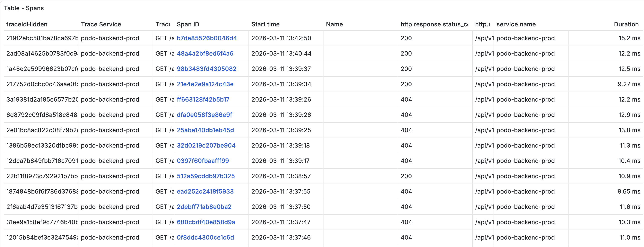Open span link 0f8ddc4300ce1c6d
644x247 pixels.
205,237
